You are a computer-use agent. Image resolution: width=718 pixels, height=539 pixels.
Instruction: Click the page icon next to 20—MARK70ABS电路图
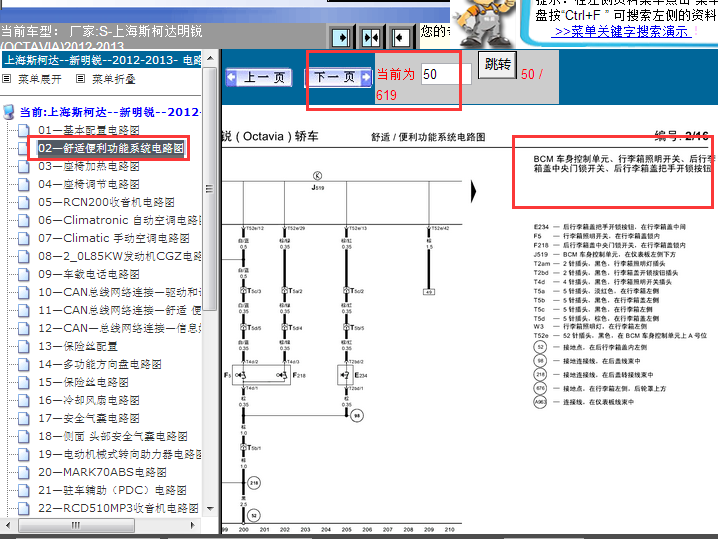tap(24, 472)
